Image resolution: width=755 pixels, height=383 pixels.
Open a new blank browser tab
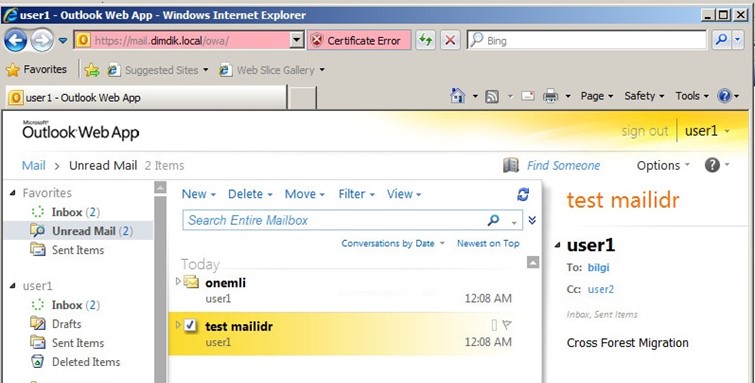(302, 98)
